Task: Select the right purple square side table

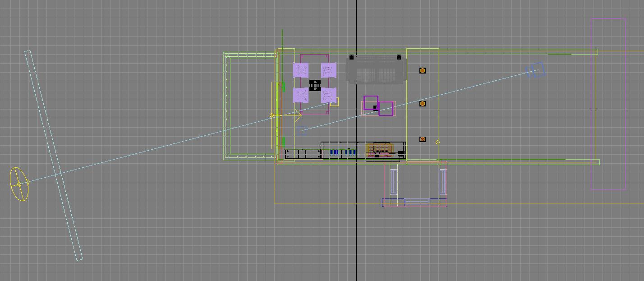Action: pos(386,108)
